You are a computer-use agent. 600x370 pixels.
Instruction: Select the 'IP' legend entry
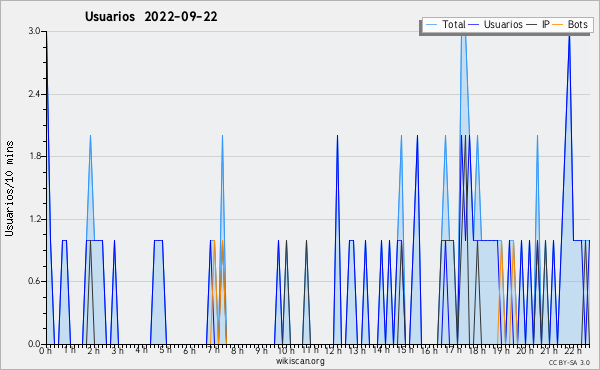click(x=545, y=24)
